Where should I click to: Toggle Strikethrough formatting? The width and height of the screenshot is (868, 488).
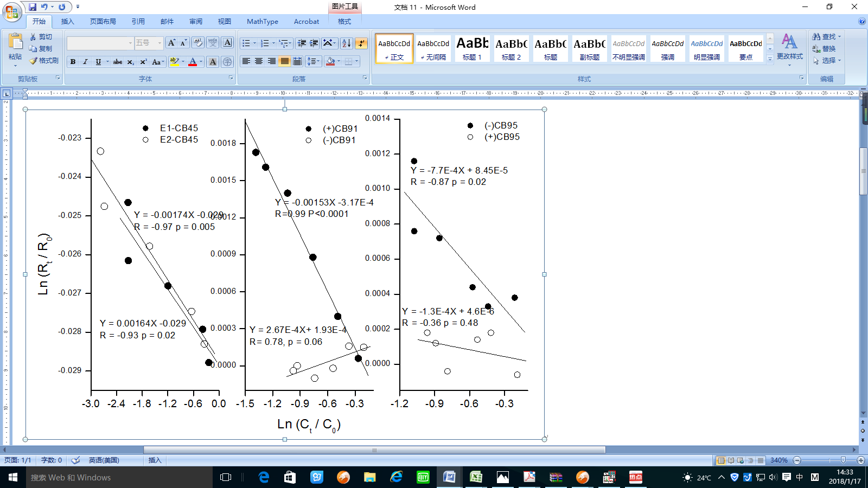[x=118, y=62]
